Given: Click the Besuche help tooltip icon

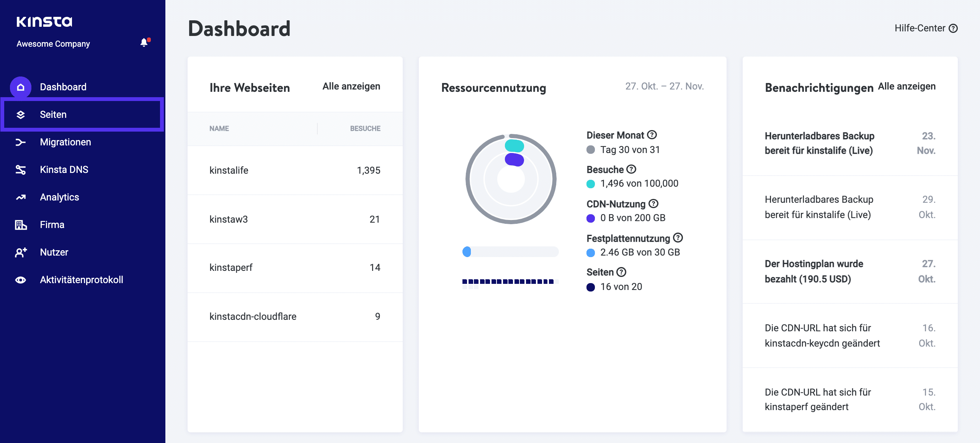Looking at the screenshot, I should click(x=632, y=169).
